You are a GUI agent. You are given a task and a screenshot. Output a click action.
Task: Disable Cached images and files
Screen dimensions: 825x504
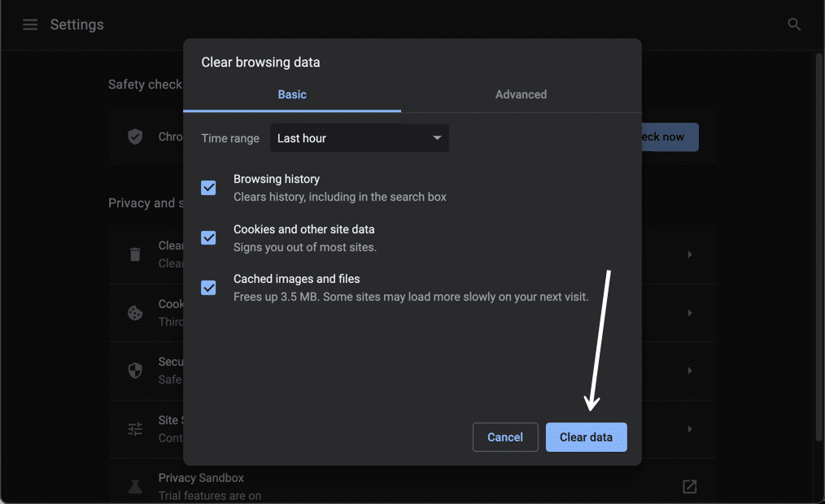tap(208, 288)
